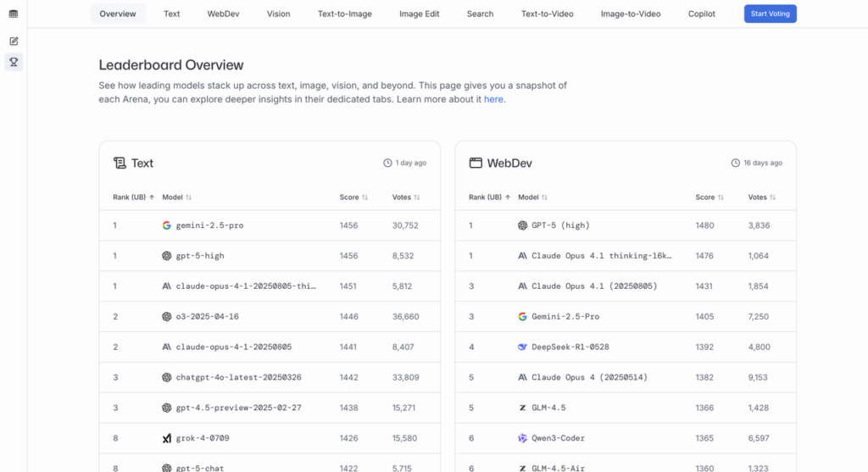Screen dimensions: 868x472
Task: Click the DeepSeek whale logo beside DeepSeek-R1-0528
Action: point(522,347)
